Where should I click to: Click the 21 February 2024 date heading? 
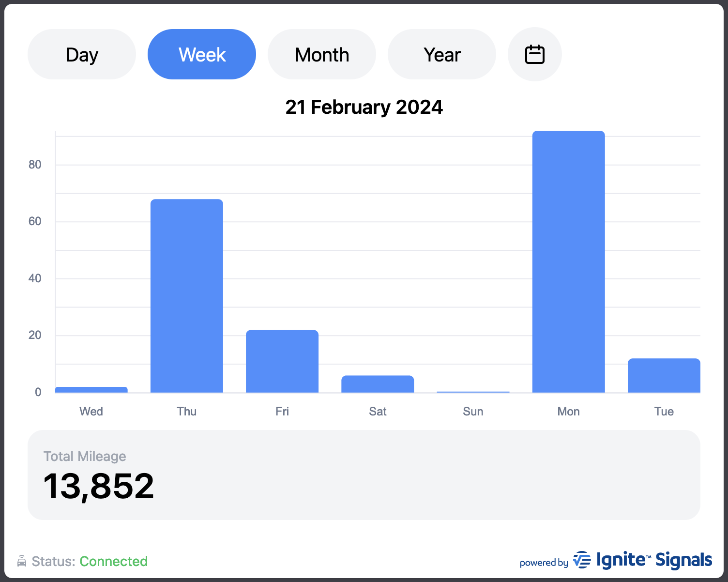click(364, 107)
